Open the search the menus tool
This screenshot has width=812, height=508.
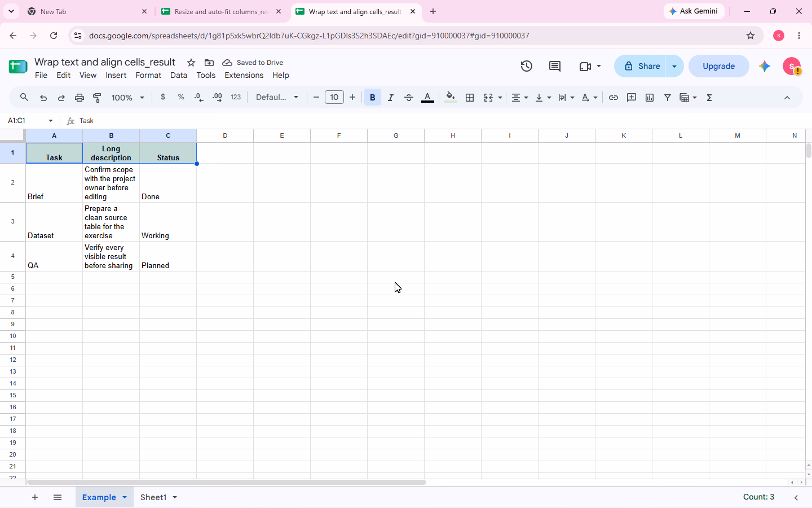[x=24, y=98]
